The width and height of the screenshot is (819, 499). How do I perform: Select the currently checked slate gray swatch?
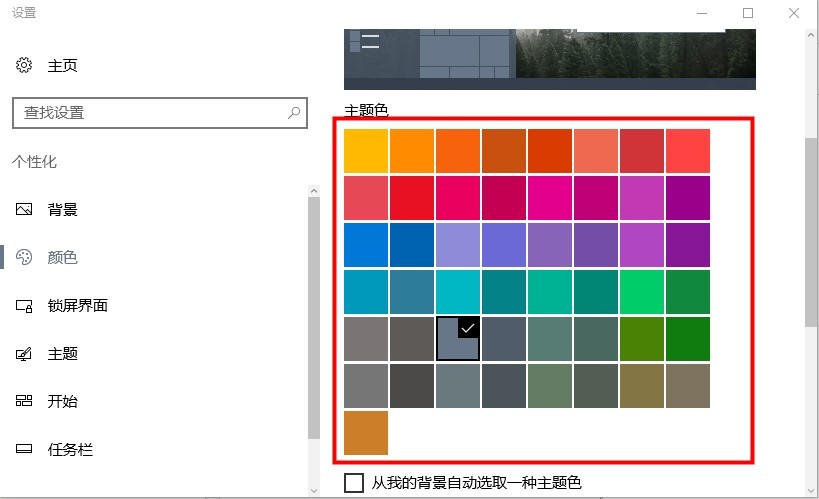tap(458, 339)
